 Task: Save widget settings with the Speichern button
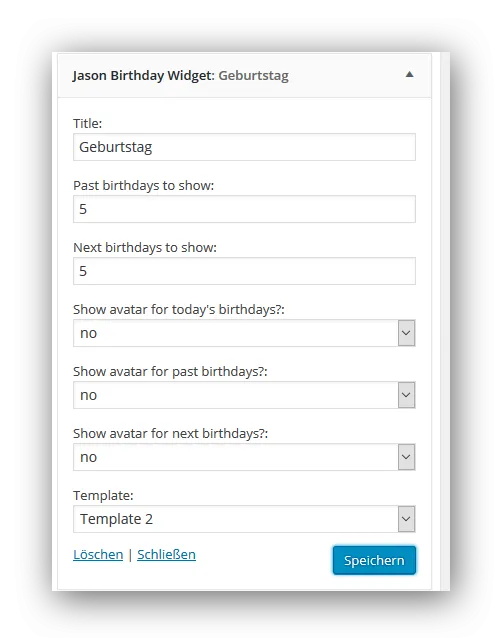(374, 560)
